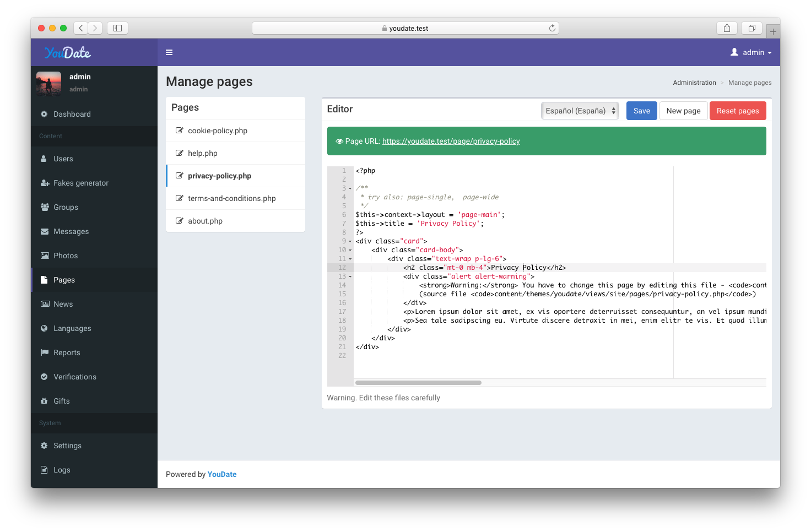Collapse code fold arrow on line 9

pos(350,241)
